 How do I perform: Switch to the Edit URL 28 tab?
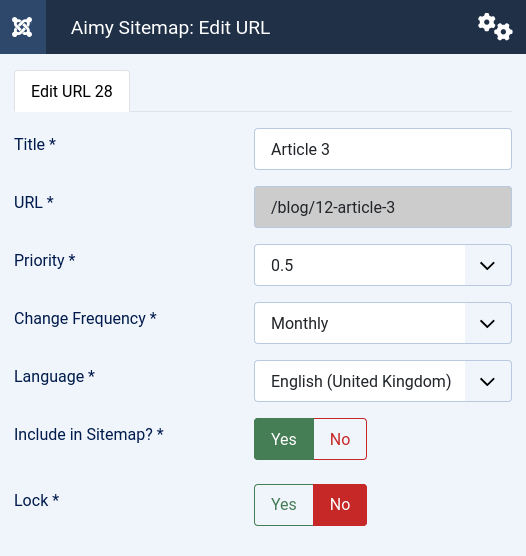coord(72,91)
